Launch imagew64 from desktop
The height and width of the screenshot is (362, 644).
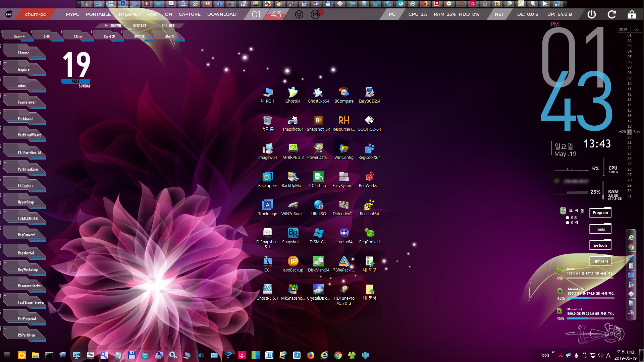click(267, 152)
